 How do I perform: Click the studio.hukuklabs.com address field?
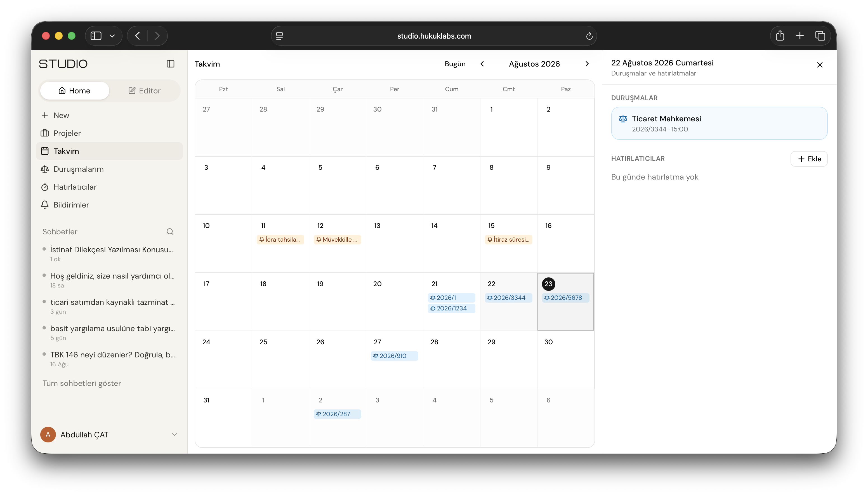click(434, 36)
